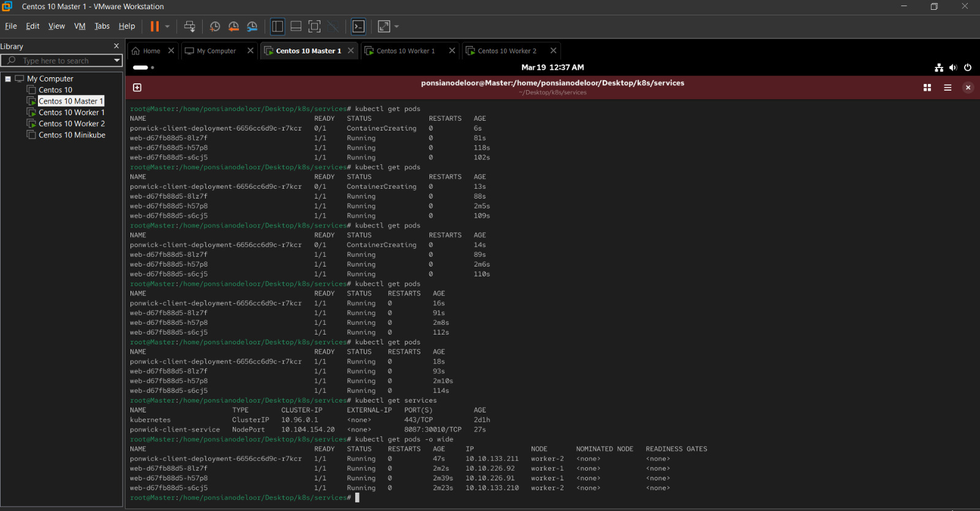Click Send Ctrl+Alt+Del toolbar icon
Screen dimensions: 980x511
tap(190, 26)
